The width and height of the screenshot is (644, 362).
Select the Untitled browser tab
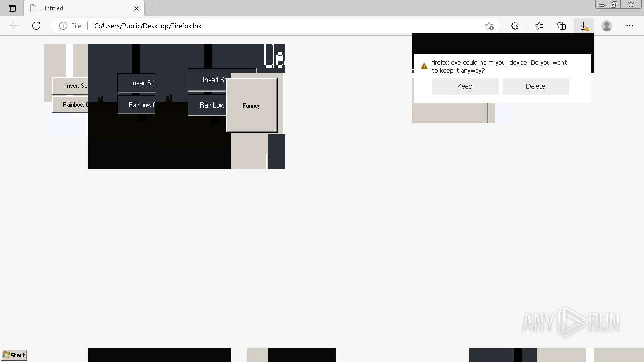click(x=85, y=8)
